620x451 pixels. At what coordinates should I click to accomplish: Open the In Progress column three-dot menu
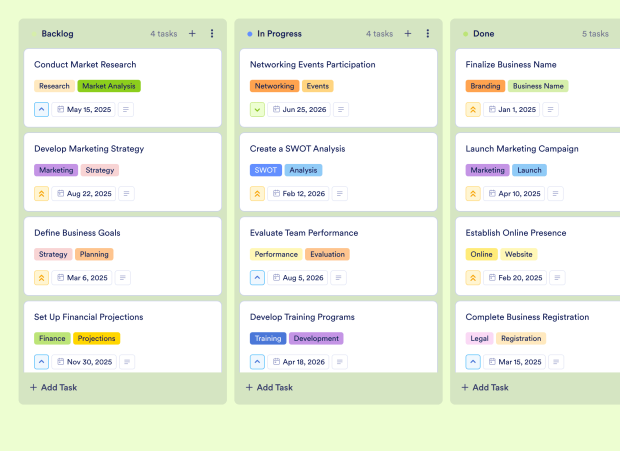(x=428, y=34)
